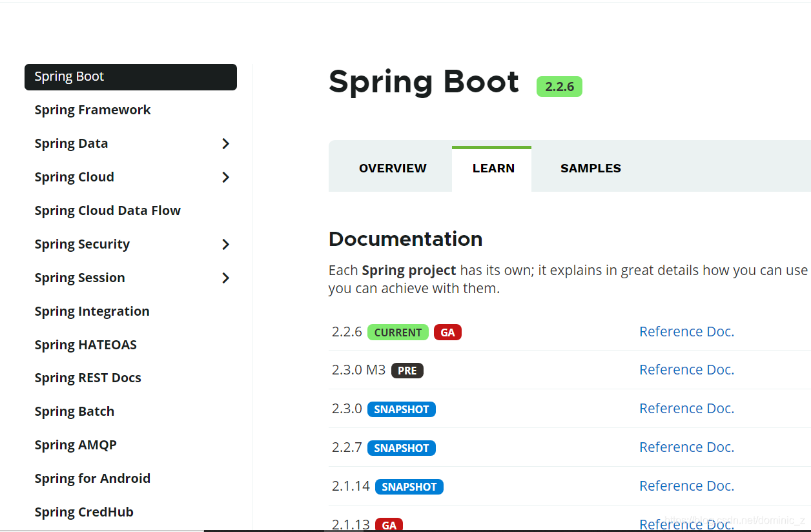Click version number 2.2.7

347,447
